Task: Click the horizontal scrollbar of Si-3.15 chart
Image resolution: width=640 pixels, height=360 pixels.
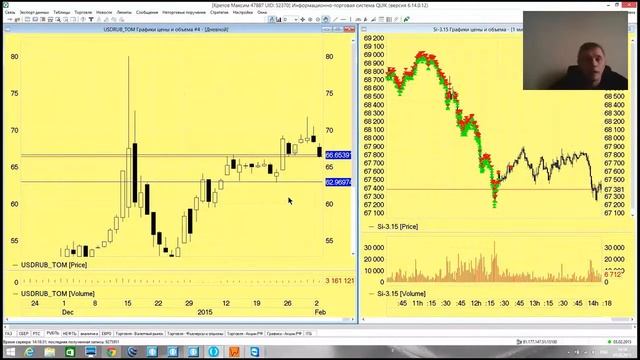Action: [x=498, y=320]
